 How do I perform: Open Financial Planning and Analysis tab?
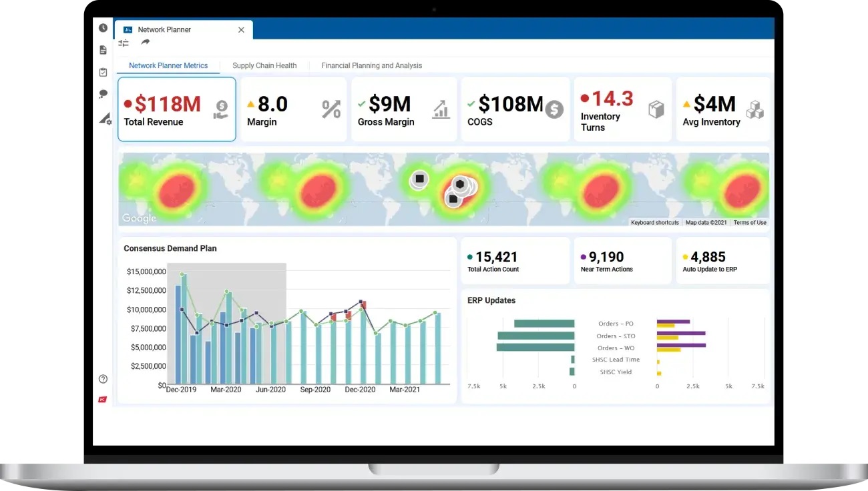click(371, 65)
